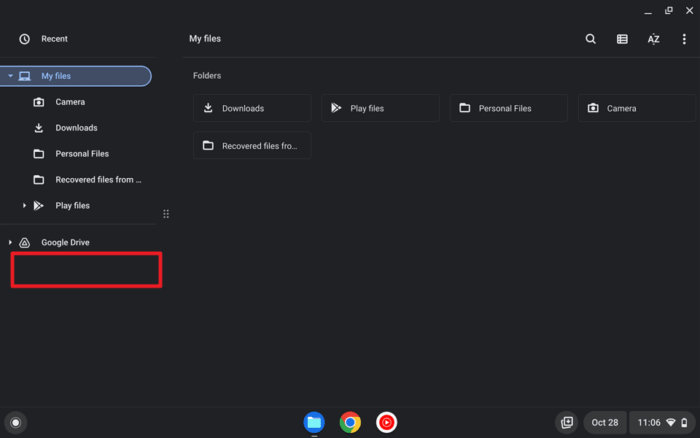
Task: Select My files in the sidebar
Action: [76, 76]
